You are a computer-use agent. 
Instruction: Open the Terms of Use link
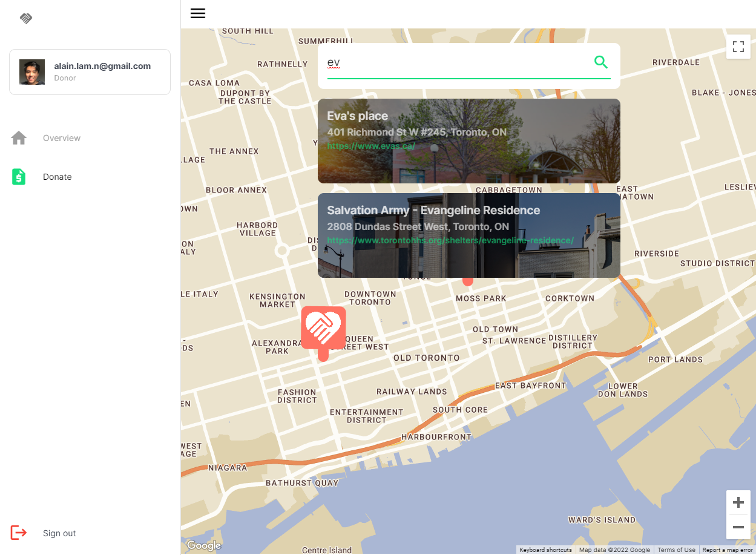click(x=676, y=550)
